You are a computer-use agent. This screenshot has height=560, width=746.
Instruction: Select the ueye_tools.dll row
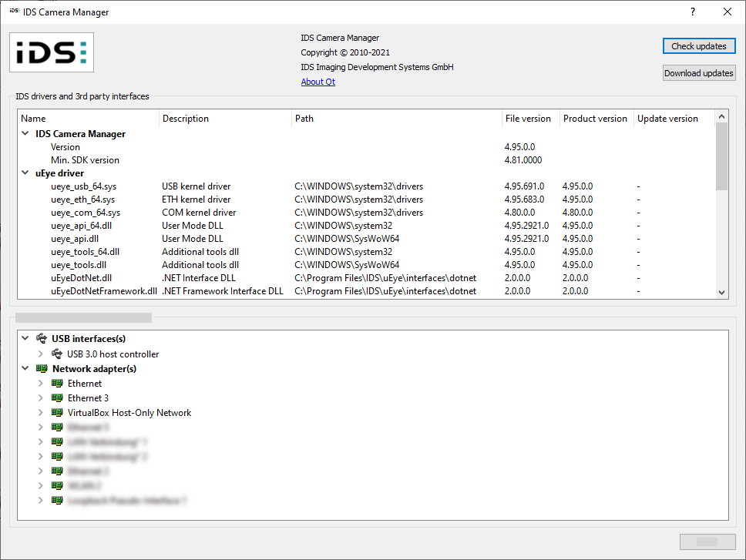366,265
